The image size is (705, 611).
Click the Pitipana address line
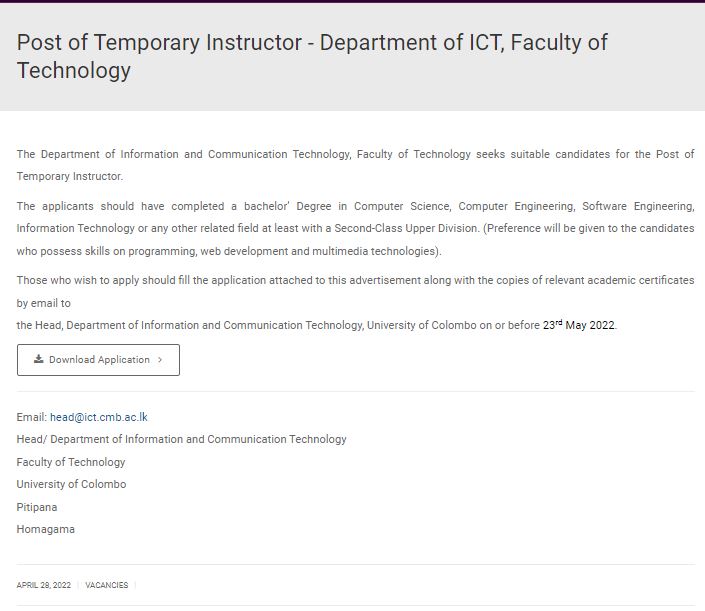click(37, 507)
